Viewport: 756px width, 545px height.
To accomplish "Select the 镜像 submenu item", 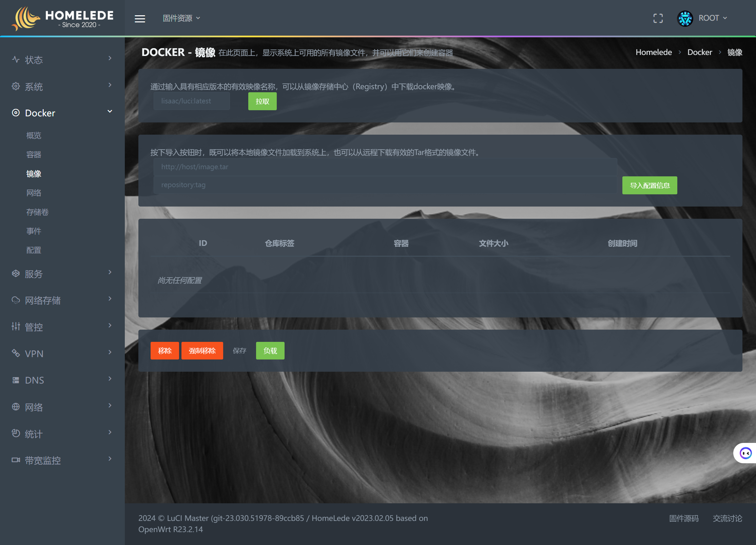I will (x=34, y=174).
